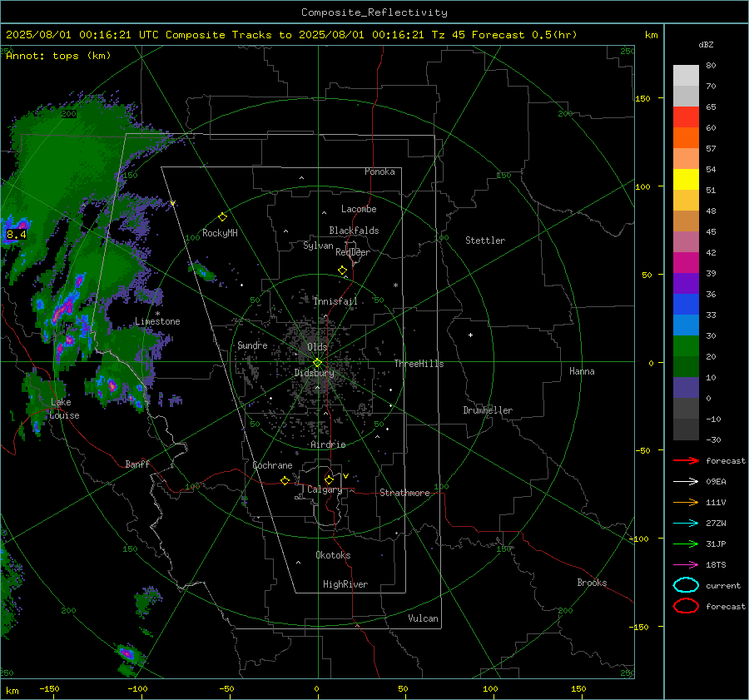Image resolution: width=749 pixels, height=700 pixels.
Task: Click the Brooks city label
Action: click(592, 583)
